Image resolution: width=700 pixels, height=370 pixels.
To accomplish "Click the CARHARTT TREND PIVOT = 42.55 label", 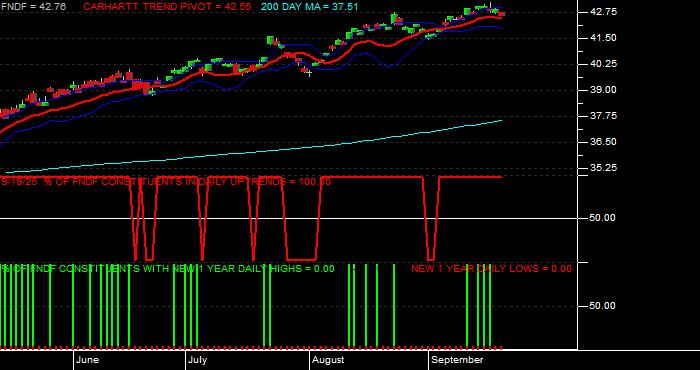I will tap(167, 7).
